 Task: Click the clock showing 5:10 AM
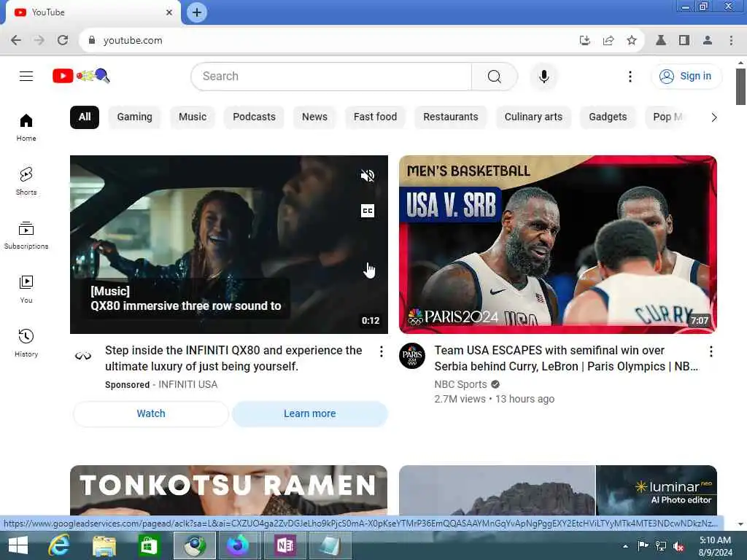(715, 540)
